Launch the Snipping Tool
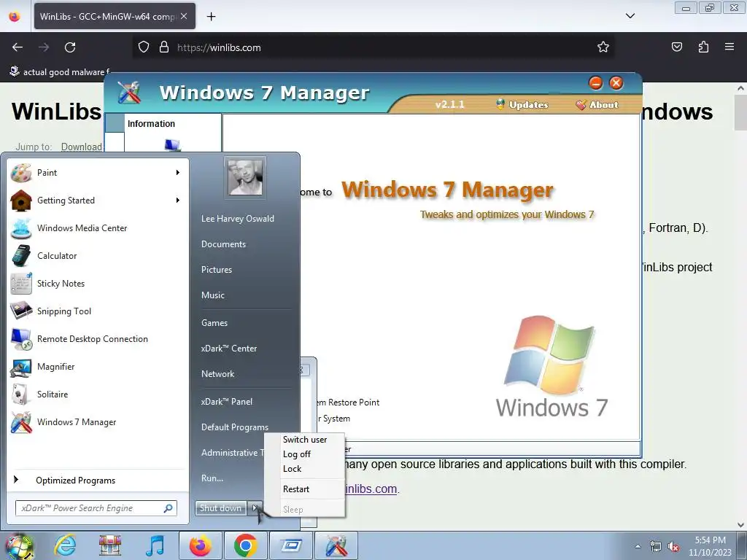 pyautogui.click(x=98, y=311)
